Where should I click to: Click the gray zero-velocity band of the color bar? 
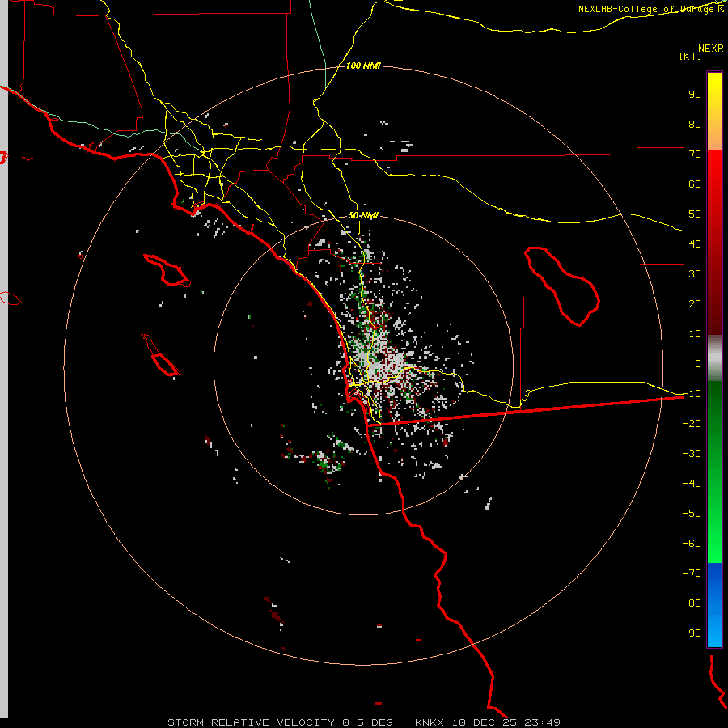coord(714,358)
